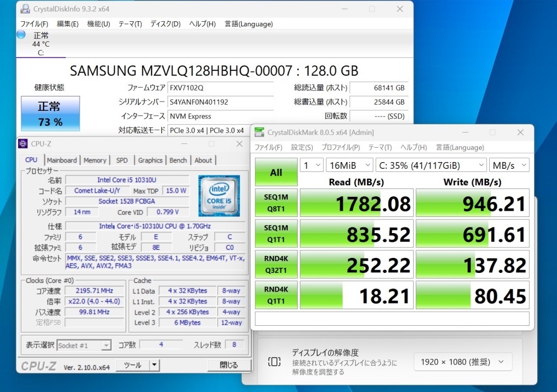Select the C: drive tab with 44 °C
This screenshot has width=557, height=392.
click(41, 43)
